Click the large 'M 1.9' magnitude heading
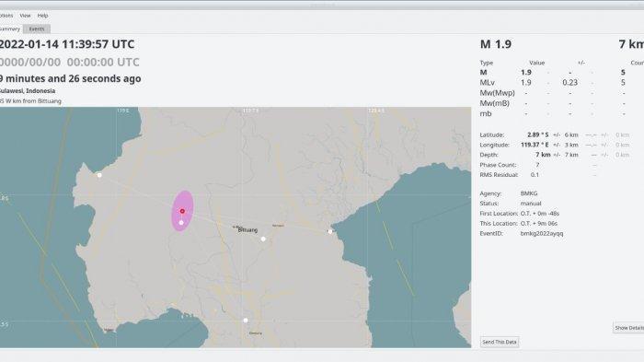 (x=496, y=44)
